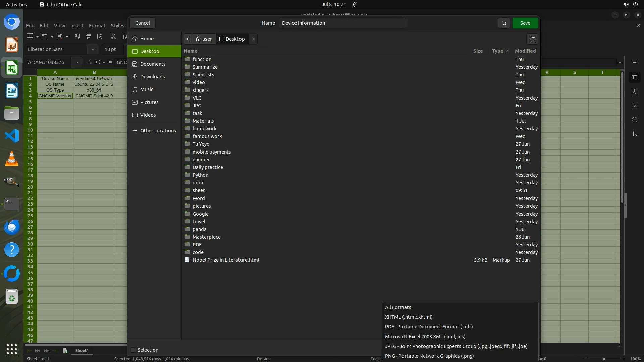Open the Format menu

pyautogui.click(x=97, y=26)
